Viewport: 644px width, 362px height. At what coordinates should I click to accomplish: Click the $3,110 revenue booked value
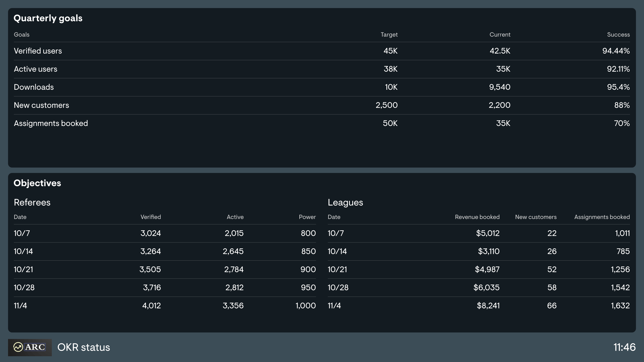click(489, 251)
